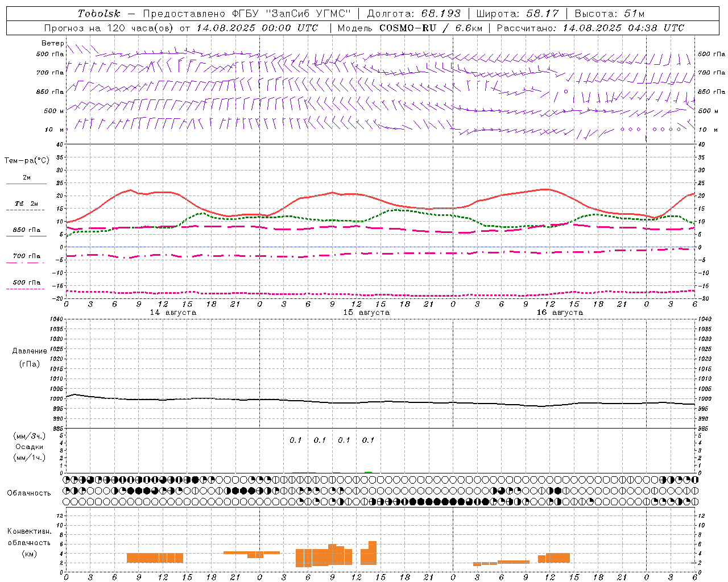Click the "Высота: 51м" header field
728x582 pixels.
[610, 14]
